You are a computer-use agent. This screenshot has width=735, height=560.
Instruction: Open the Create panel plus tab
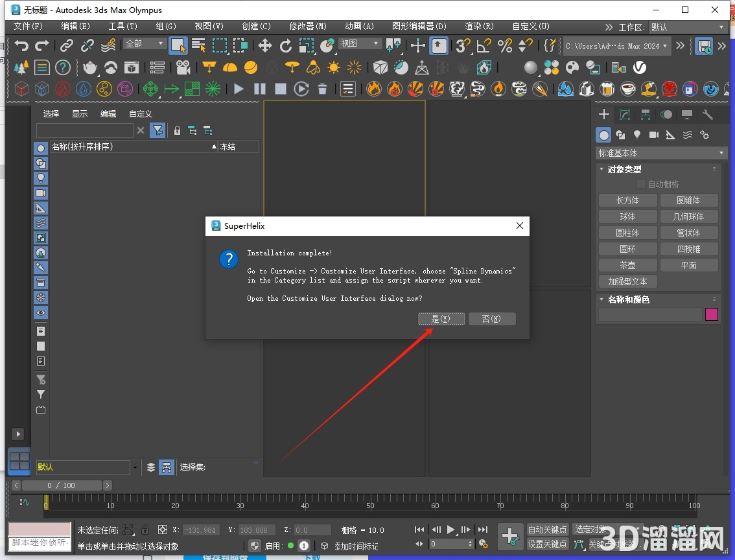pyautogui.click(x=604, y=114)
